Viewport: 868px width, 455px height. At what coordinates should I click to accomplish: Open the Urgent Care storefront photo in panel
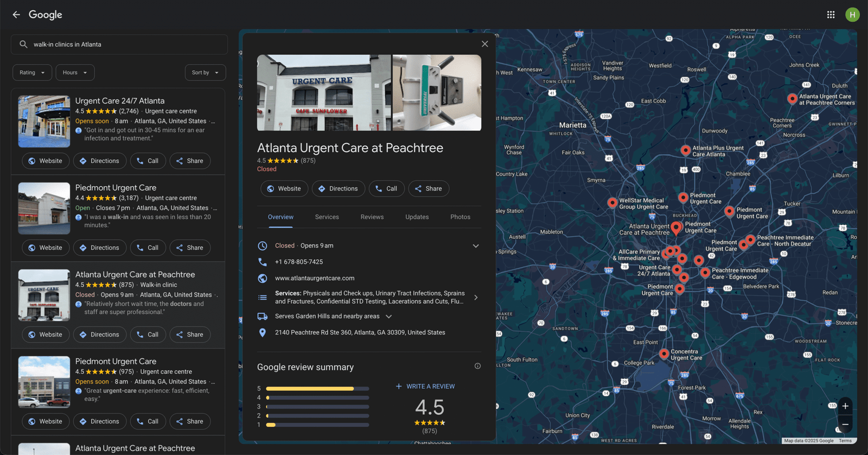(x=324, y=93)
